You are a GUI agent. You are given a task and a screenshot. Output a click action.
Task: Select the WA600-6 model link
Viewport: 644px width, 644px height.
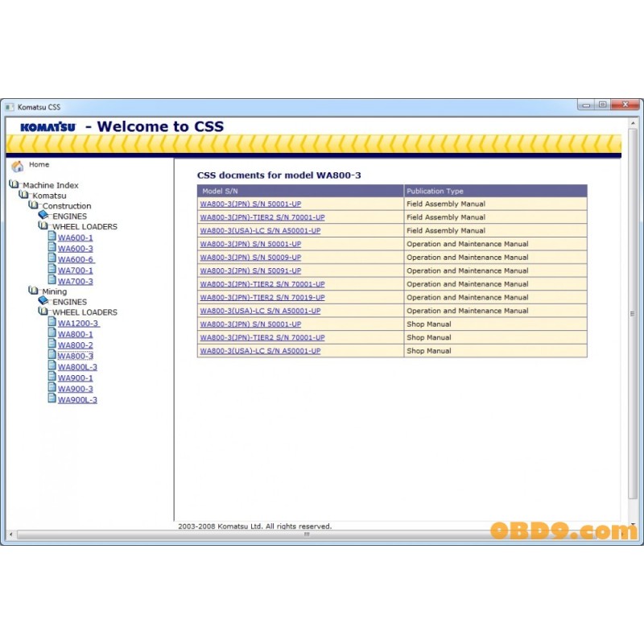(76, 259)
